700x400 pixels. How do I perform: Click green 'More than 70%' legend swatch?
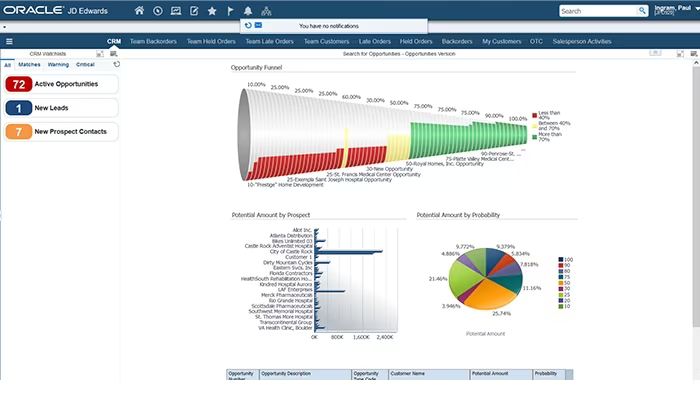click(x=534, y=137)
